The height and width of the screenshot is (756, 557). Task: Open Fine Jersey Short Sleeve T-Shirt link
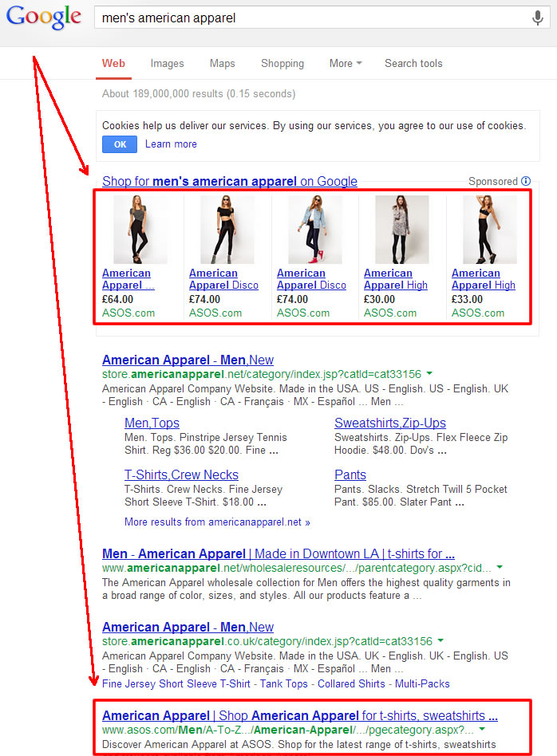click(176, 684)
